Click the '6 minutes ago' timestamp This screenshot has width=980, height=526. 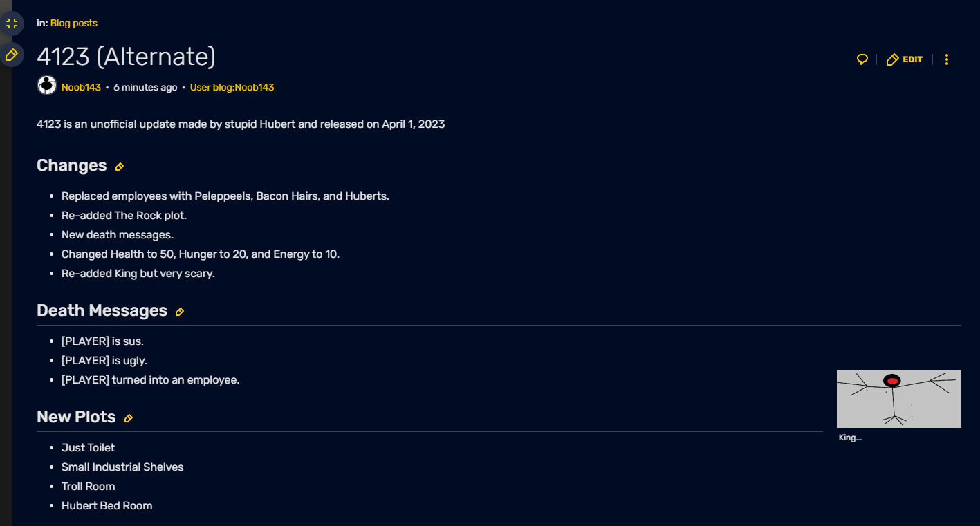(145, 88)
